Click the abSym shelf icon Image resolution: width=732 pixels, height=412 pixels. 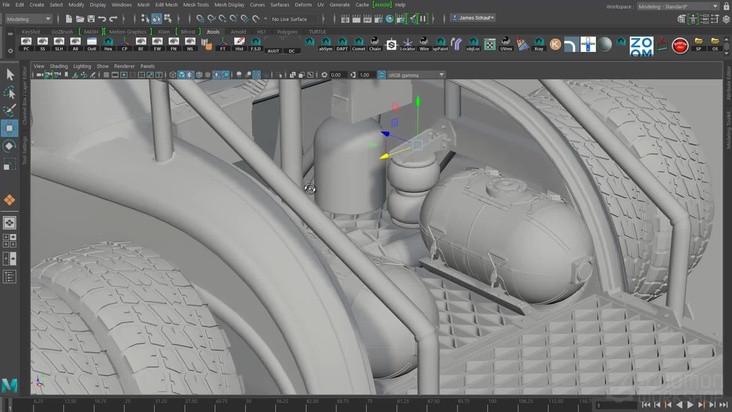click(326, 44)
